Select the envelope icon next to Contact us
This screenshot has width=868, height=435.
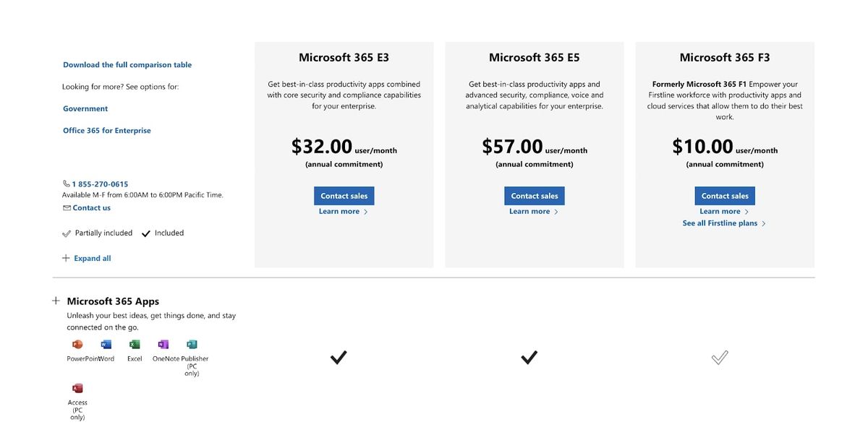click(66, 207)
